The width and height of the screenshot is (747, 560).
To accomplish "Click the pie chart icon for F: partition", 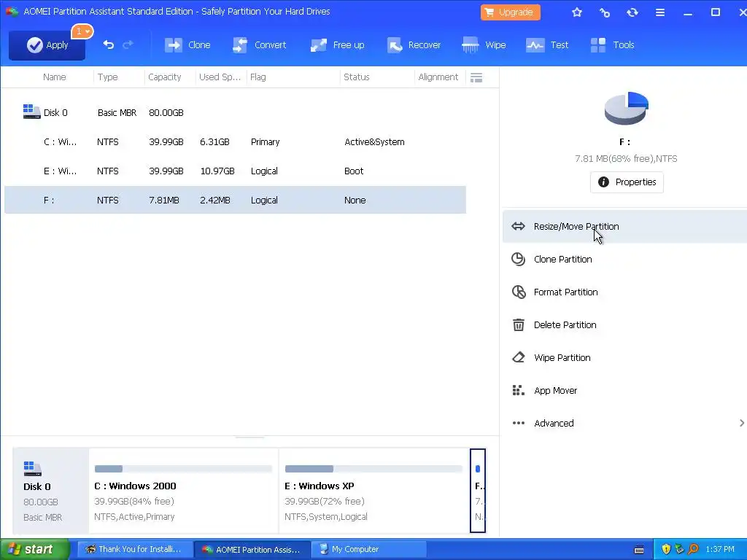I will [626, 109].
